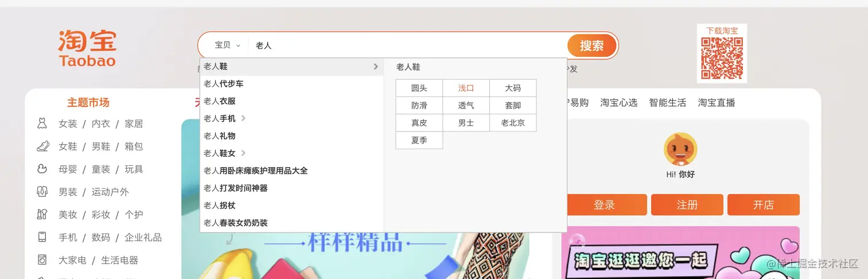Click the 美妆 cosmetics category icon
Screen dimensions: 868x279
point(42,214)
